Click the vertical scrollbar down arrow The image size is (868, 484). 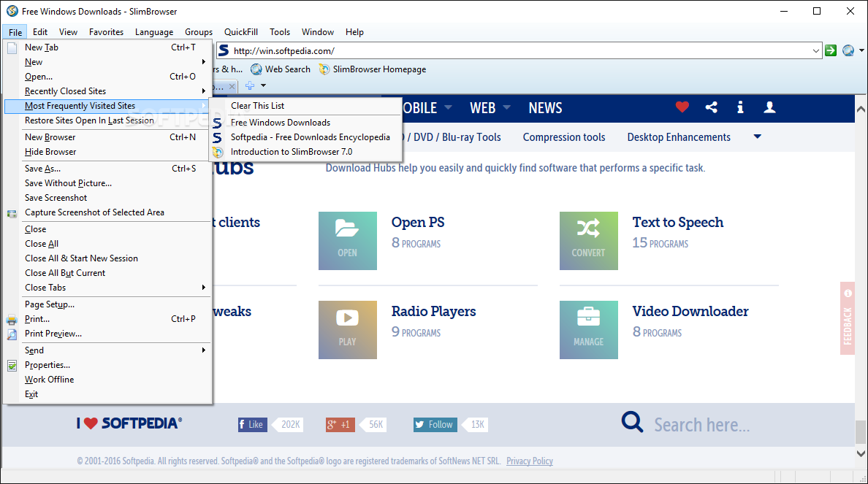[861, 453]
